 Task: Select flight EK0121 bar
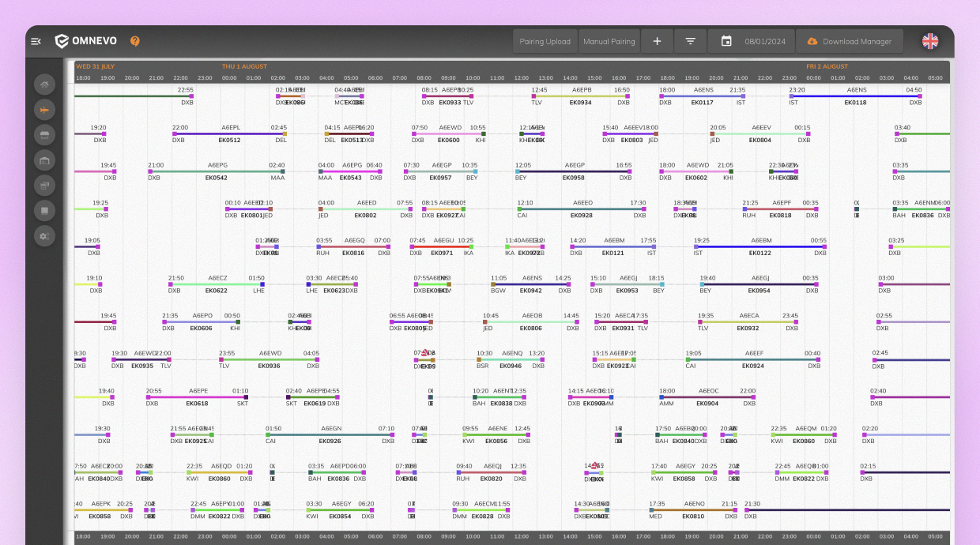point(612,246)
